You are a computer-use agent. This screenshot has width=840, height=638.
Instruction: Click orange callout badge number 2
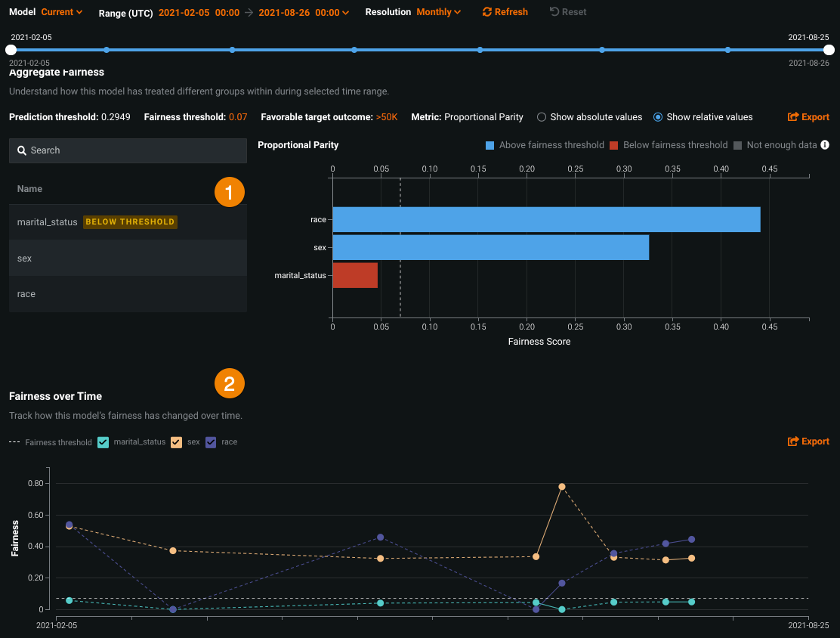[230, 383]
